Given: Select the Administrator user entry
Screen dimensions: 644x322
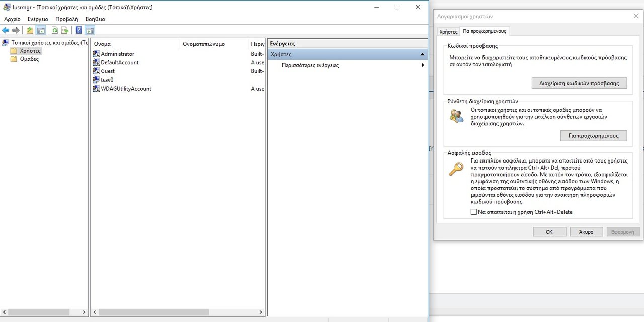Looking at the screenshot, I should [117, 54].
